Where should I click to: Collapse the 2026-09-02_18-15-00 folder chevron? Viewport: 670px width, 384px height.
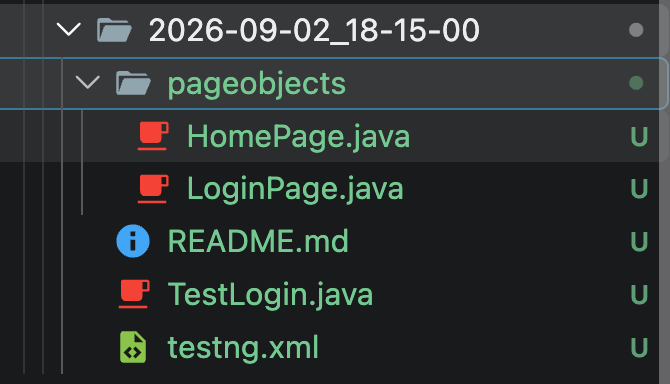[68, 30]
